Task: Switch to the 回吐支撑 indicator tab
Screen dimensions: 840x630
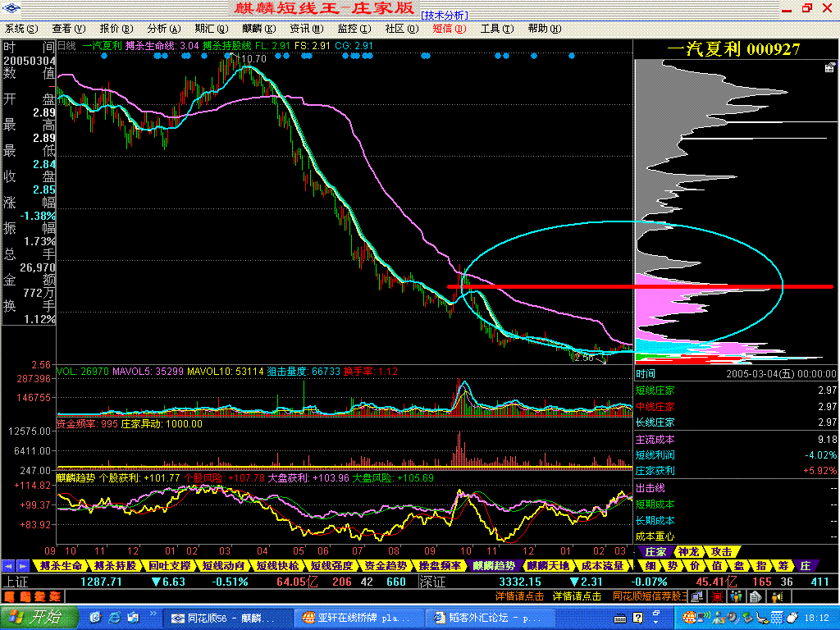Action: tap(170, 566)
